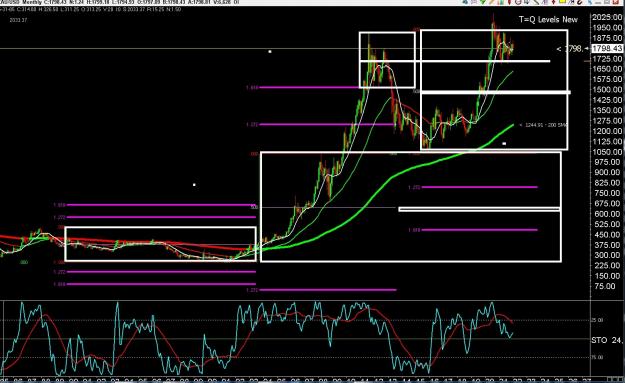Click the 1200.00 price axis label
The width and height of the screenshot is (625, 383).
click(x=607, y=131)
